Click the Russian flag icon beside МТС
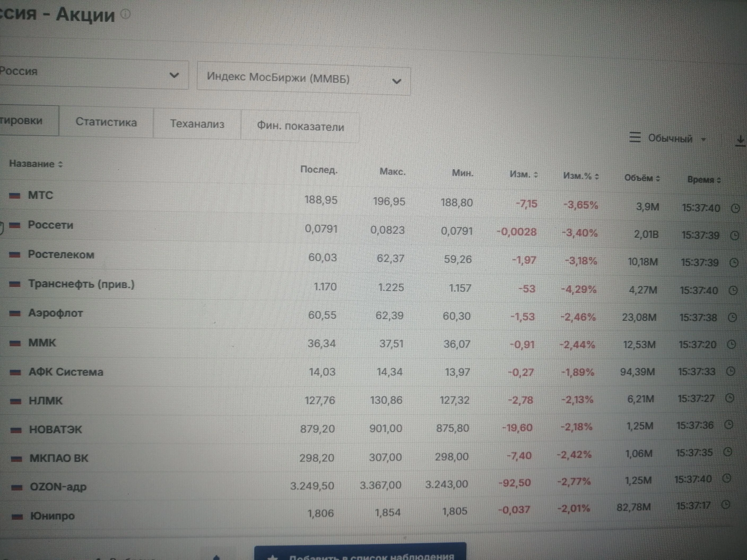This screenshot has height=560, width=747. pos(15,196)
